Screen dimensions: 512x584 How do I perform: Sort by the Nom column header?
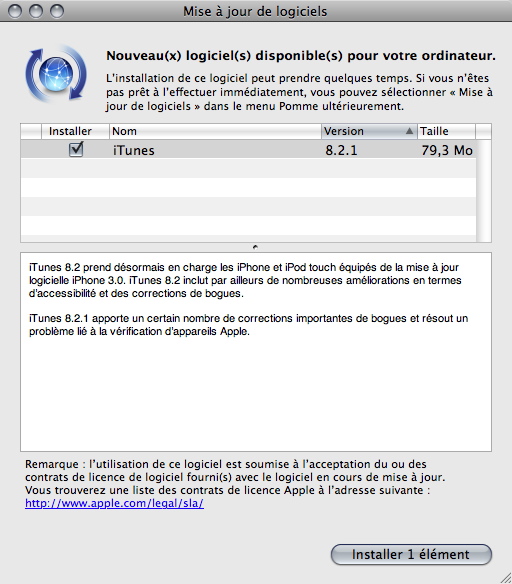tap(215, 131)
